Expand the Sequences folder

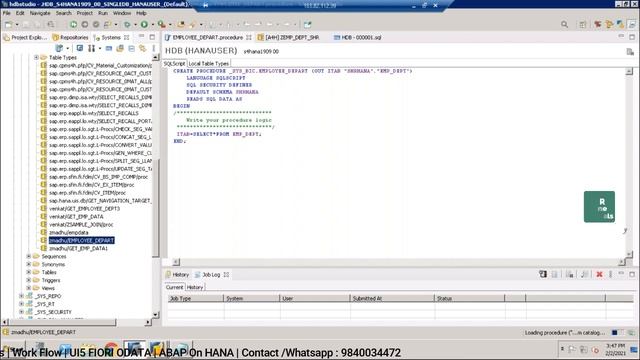[x=29, y=256]
